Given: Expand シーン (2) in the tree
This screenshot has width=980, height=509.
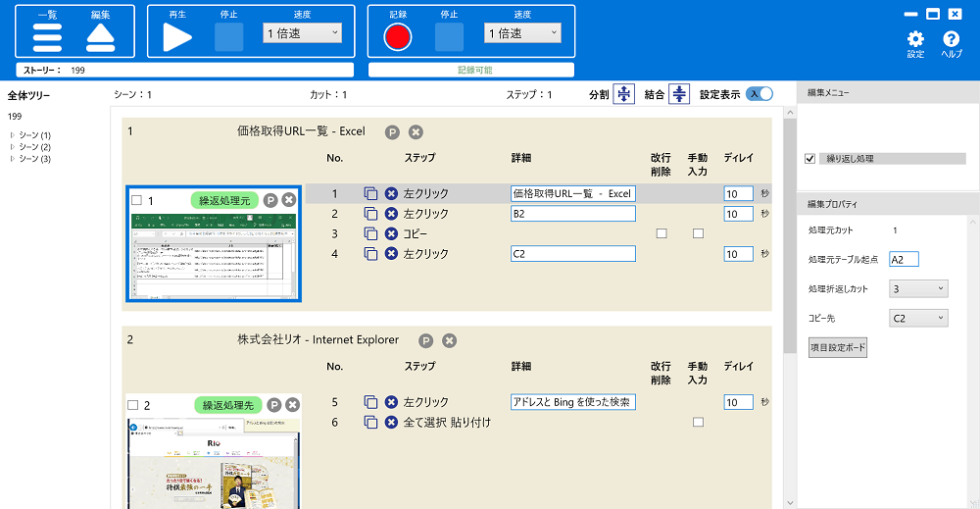Looking at the screenshot, I should point(12,147).
